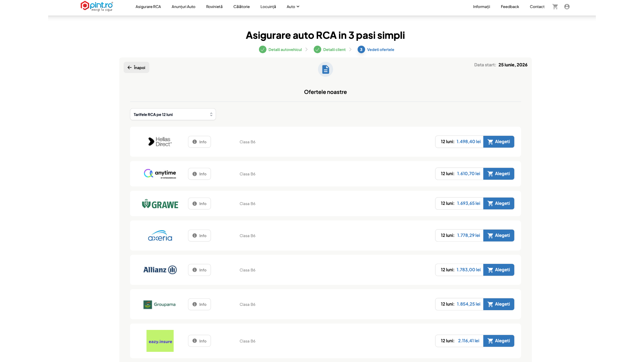Click the Hellas Direct insurer logo
Image resolution: width=644 pixels, height=362 pixels.
160,142
